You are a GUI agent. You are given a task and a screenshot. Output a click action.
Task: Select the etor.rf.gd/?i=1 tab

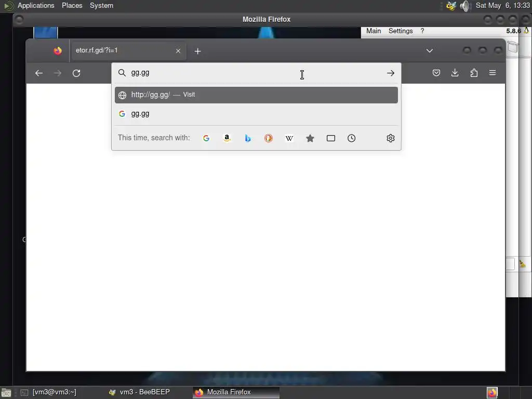(128, 50)
